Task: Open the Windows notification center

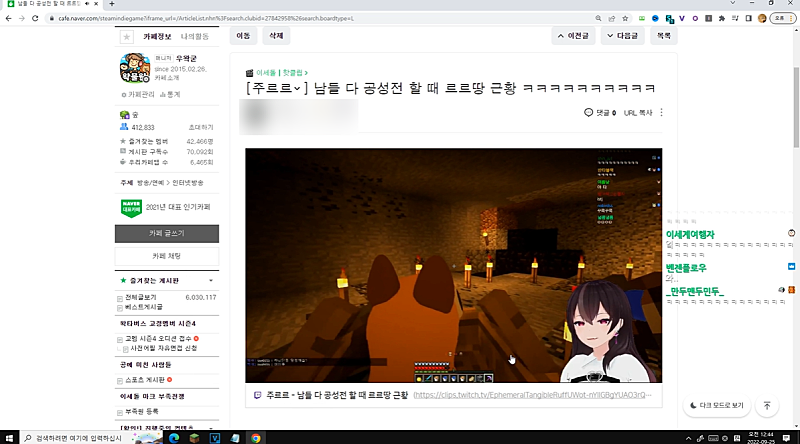Action: [786, 438]
